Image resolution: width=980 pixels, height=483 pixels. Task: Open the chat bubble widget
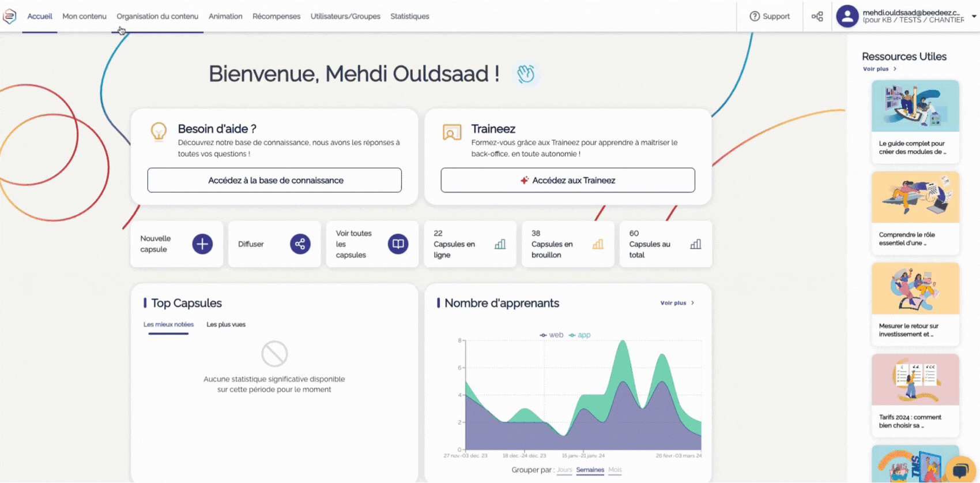[x=960, y=470]
